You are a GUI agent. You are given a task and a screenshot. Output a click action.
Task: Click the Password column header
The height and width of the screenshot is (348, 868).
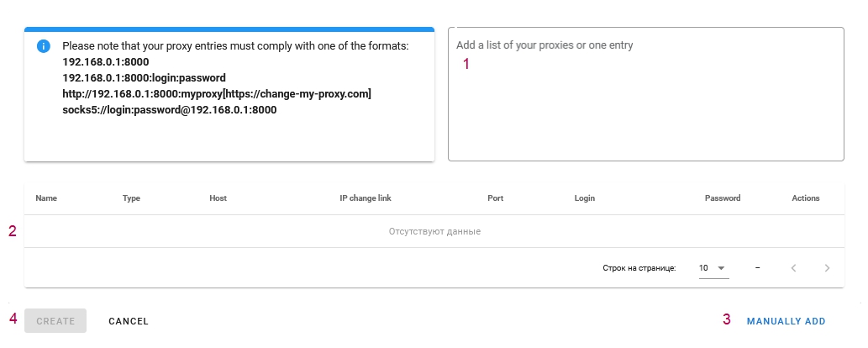click(x=723, y=198)
